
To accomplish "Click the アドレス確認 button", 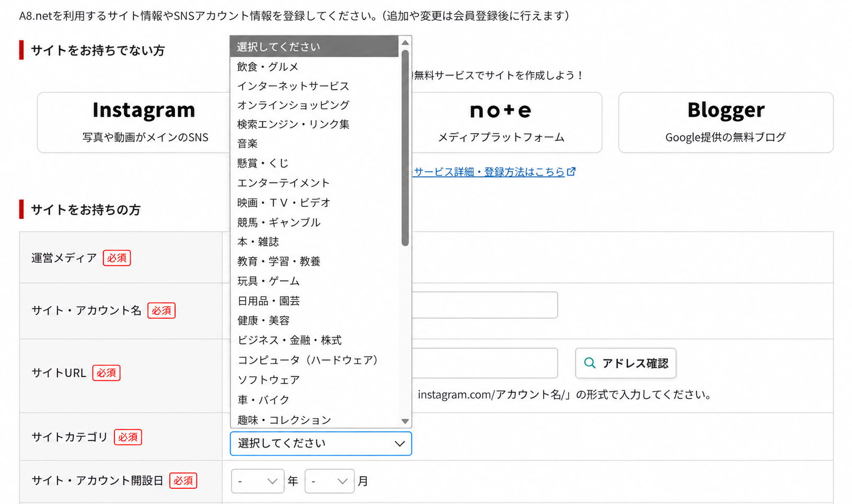I will click(626, 363).
